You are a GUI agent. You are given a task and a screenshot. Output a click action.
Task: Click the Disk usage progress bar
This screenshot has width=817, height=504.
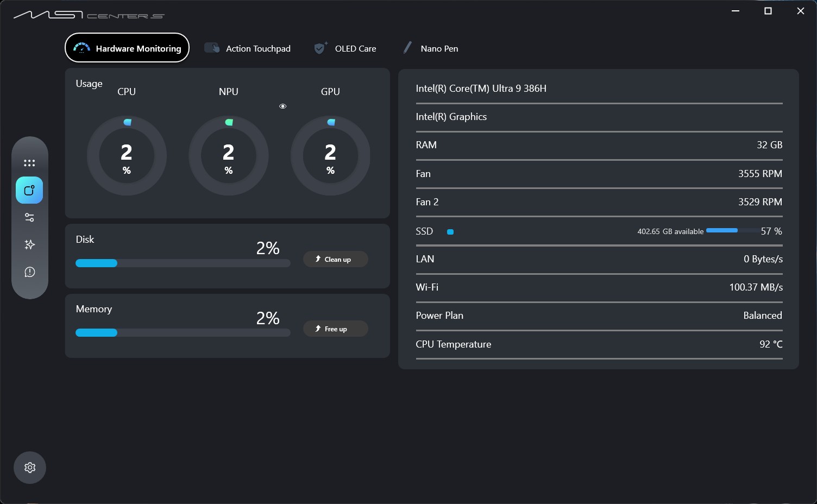point(183,263)
